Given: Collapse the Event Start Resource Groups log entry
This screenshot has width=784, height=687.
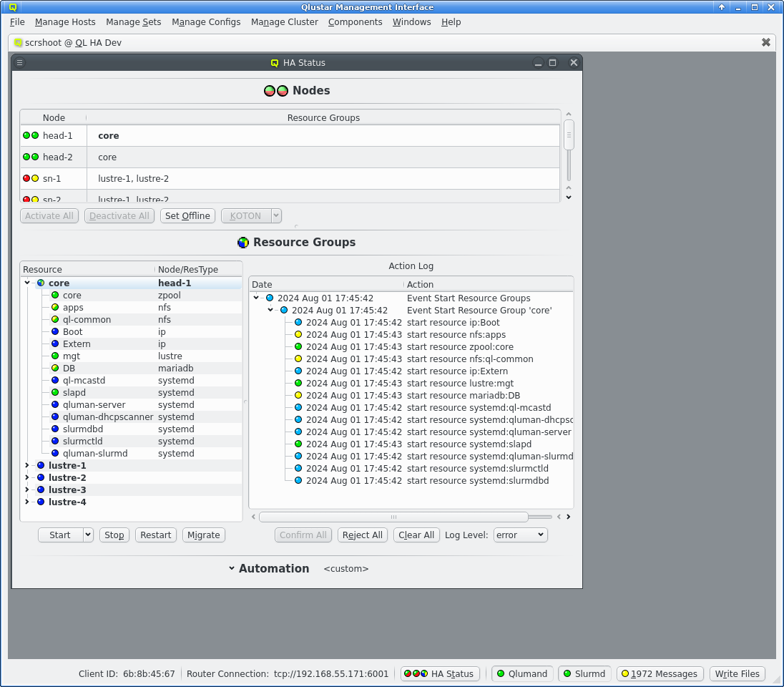Looking at the screenshot, I should pos(256,298).
